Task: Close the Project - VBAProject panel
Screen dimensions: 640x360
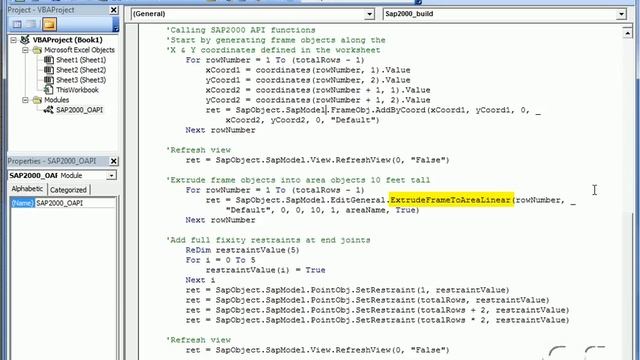Action: (114, 10)
